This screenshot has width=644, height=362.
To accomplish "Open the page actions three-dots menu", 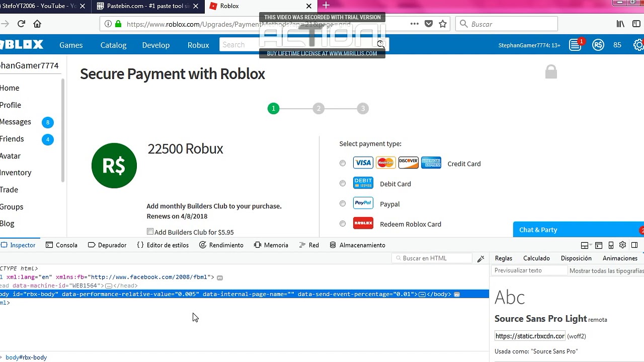I will (414, 24).
